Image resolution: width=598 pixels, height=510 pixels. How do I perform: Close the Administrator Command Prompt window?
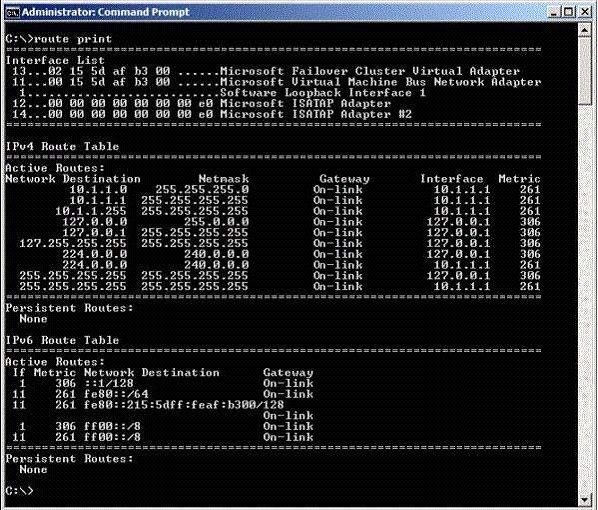(585, 12)
